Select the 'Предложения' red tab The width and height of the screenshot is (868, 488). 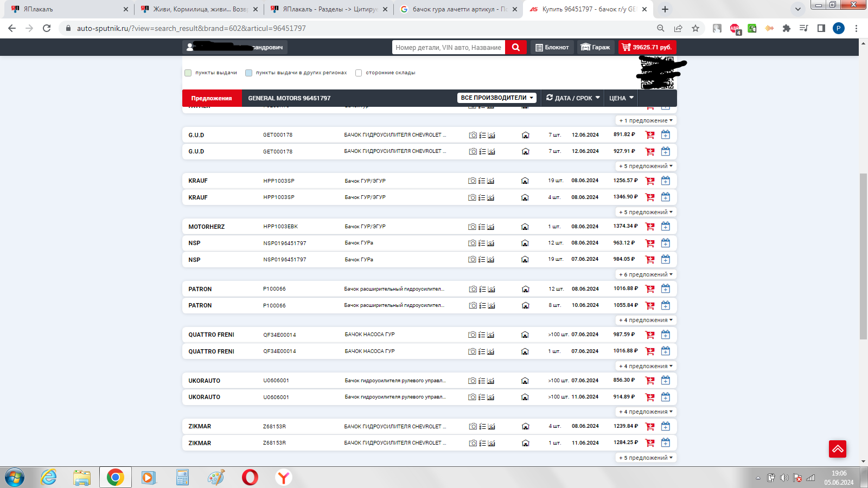(212, 98)
